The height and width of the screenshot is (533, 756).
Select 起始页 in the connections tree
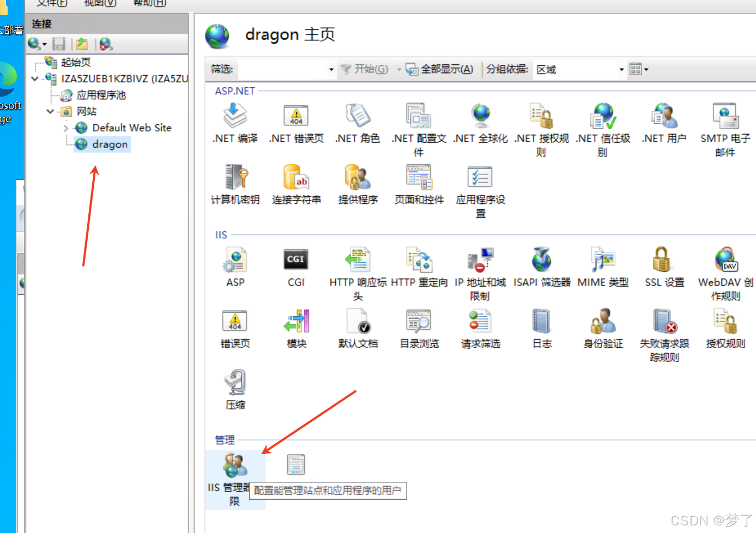pos(76,62)
